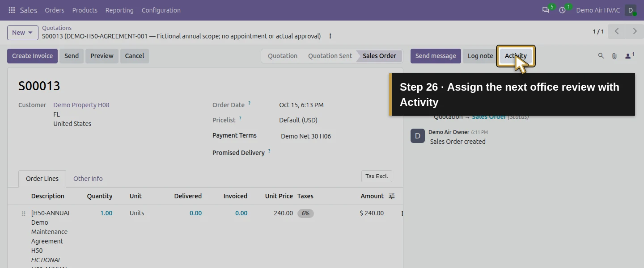
Task: Click the Send button
Action: [72, 56]
